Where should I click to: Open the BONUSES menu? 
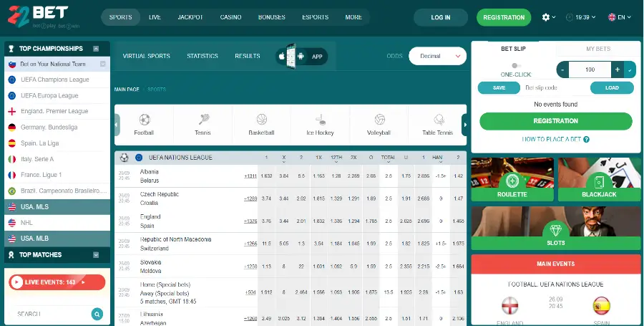coord(271,17)
